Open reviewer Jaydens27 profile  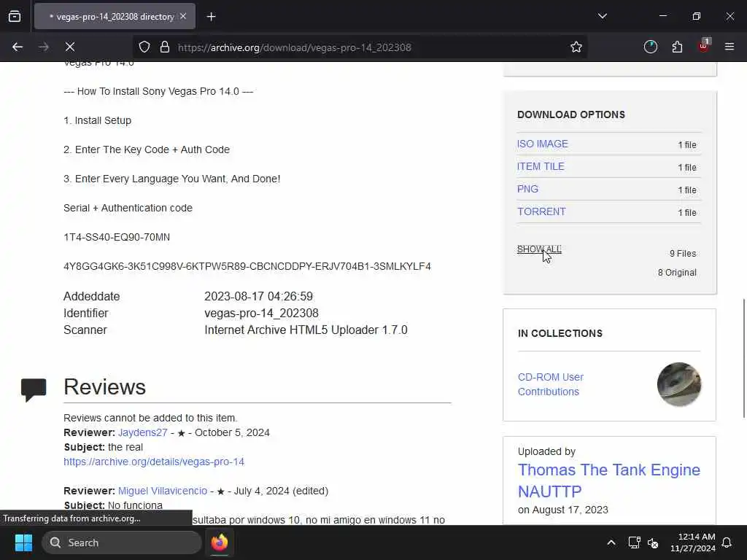coord(142,432)
